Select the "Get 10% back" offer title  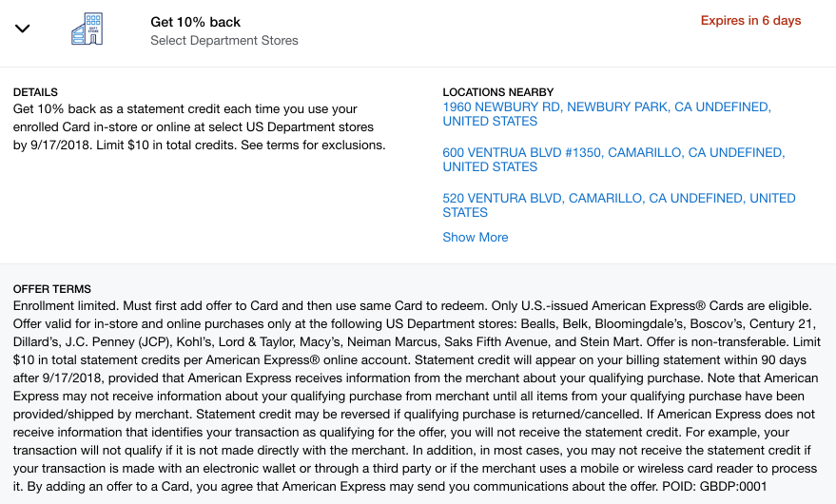(x=195, y=22)
